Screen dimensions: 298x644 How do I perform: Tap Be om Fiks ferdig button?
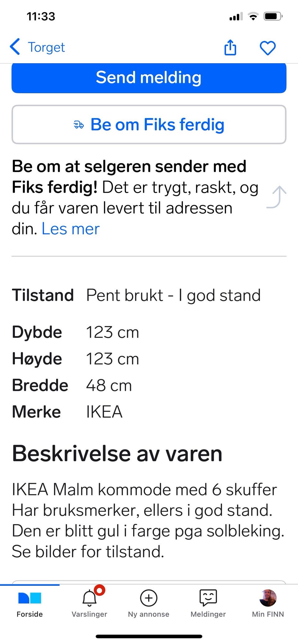pyautogui.click(x=149, y=125)
